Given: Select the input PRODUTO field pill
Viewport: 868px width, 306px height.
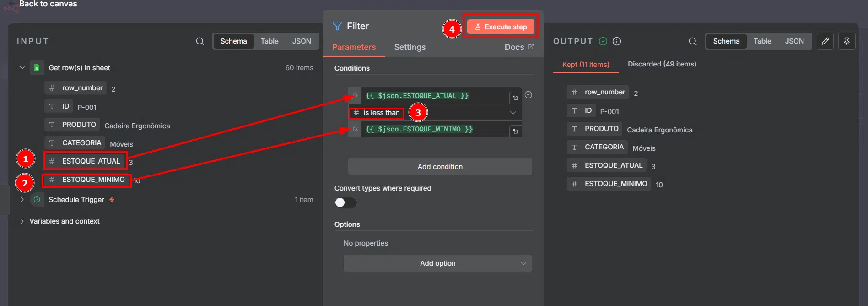Looking at the screenshot, I should tap(72, 125).
